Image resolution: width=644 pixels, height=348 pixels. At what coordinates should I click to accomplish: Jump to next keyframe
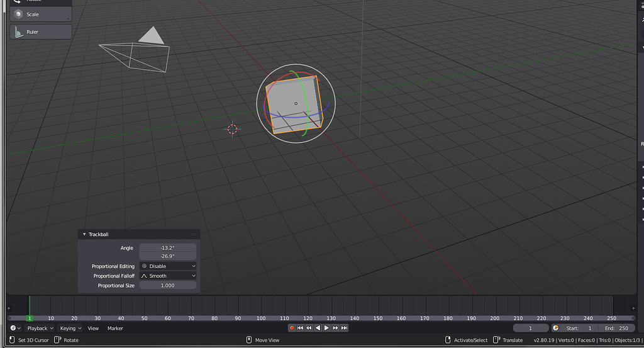point(335,328)
